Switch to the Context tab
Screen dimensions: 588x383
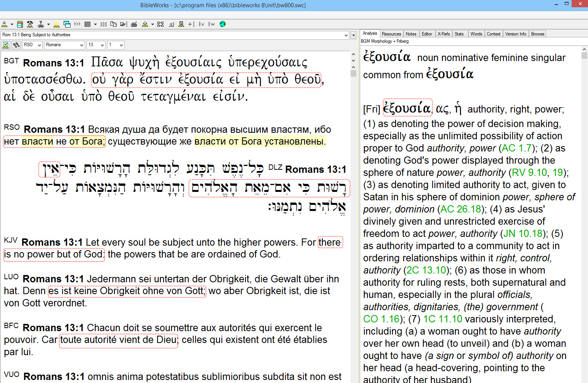coord(493,34)
